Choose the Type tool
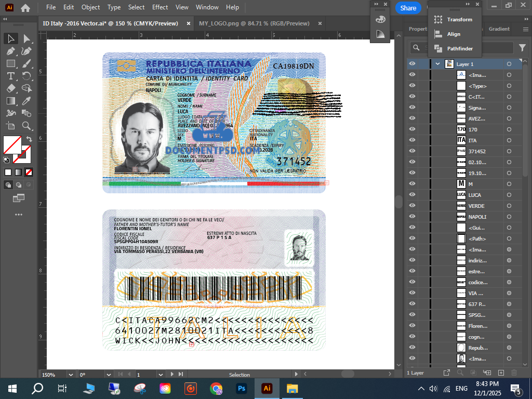 10,76
